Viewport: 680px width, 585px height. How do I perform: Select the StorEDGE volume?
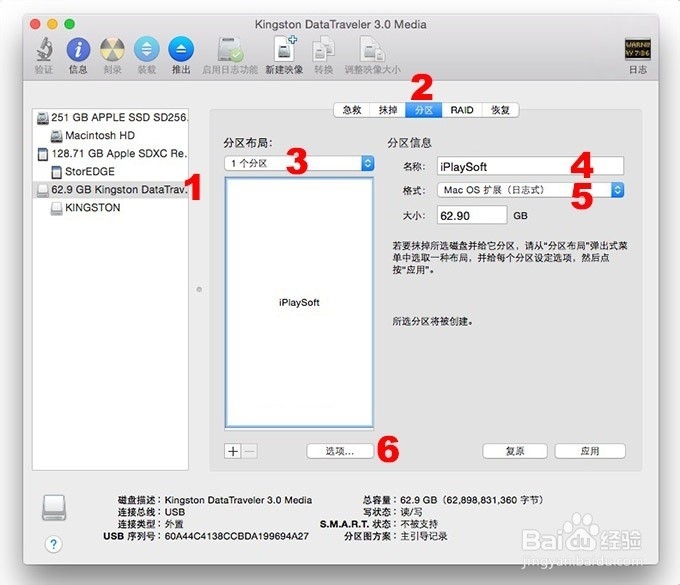[x=111, y=172]
